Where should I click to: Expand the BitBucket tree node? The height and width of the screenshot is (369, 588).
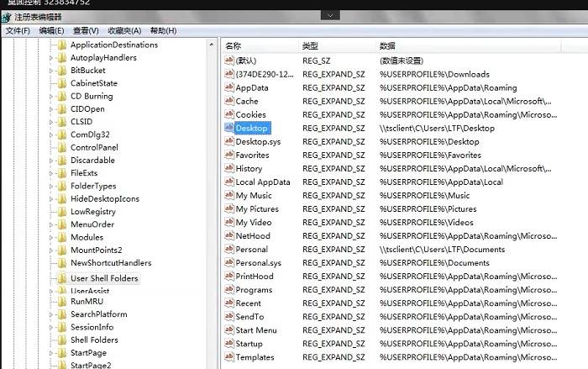51,71
